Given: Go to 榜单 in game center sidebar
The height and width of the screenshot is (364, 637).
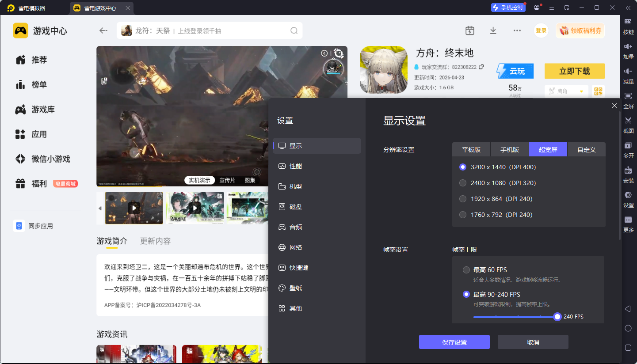Looking at the screenshot, I should [31, 85].
